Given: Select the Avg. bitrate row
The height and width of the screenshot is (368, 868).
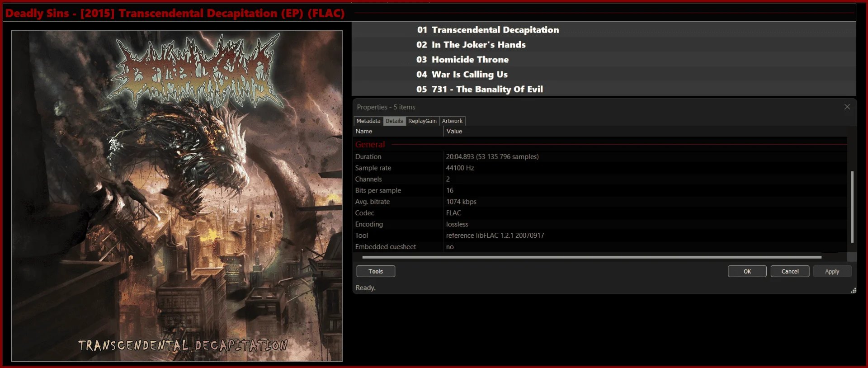Looking at the screenshot, I should coord(600,202).
